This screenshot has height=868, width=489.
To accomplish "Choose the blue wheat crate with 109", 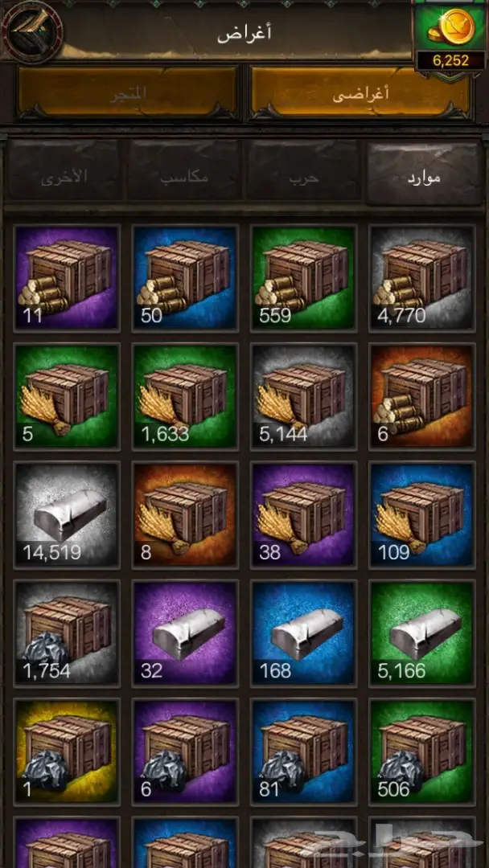I will [422, 515].
